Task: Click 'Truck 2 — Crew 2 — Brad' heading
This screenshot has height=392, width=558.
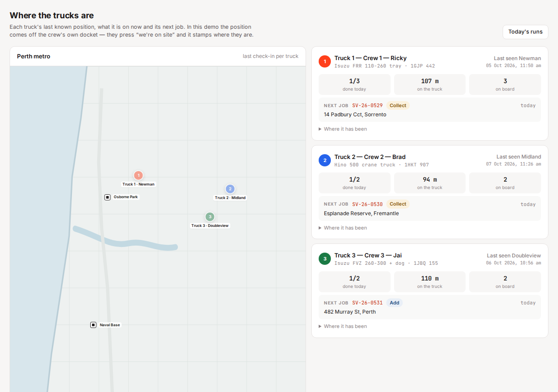Action: 370,157
